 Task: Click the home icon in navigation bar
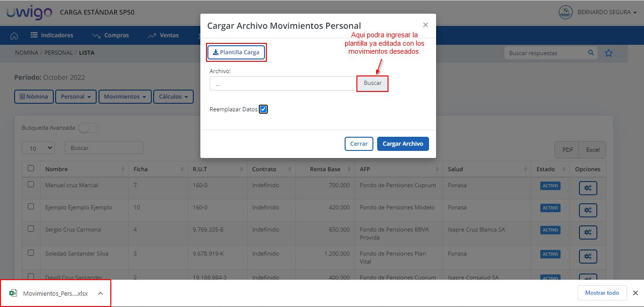click(14, 35)
